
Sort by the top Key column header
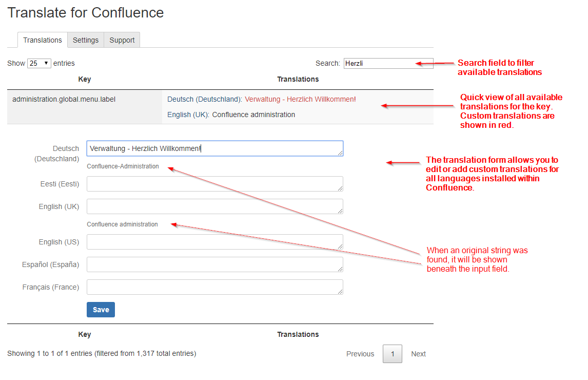click(x=85, y=79)
